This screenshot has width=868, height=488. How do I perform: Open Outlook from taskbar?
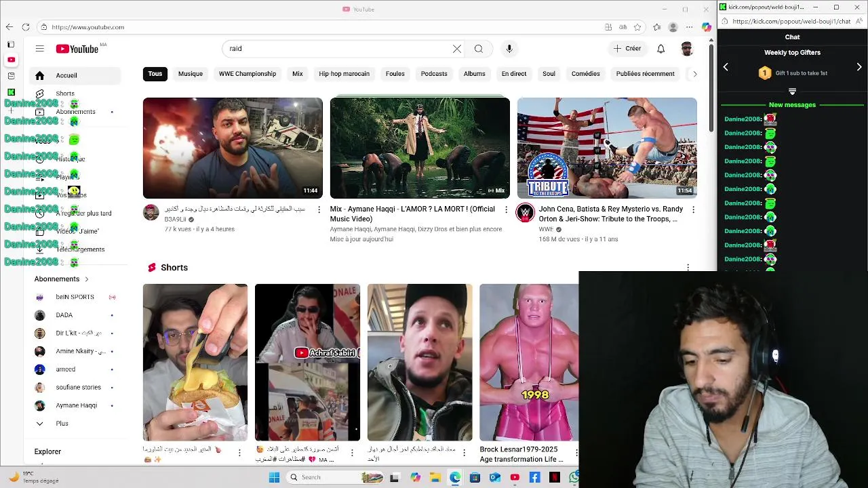[494, 477]
